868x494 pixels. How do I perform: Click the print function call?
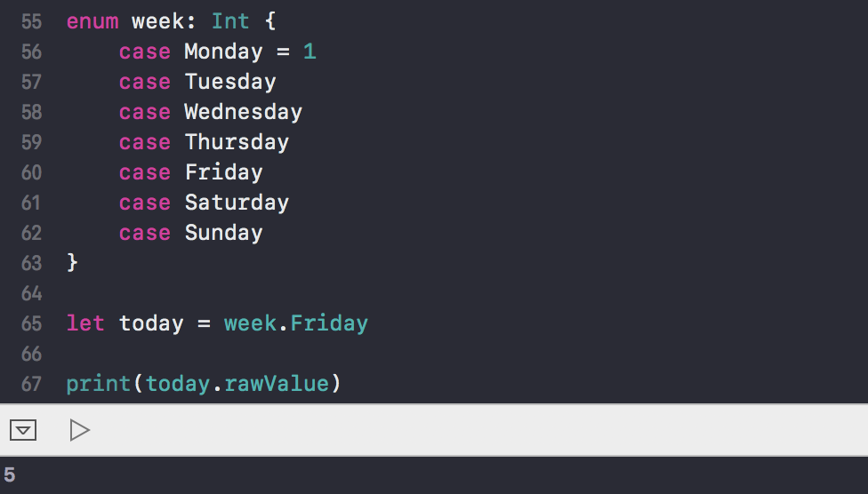[99, 383]
